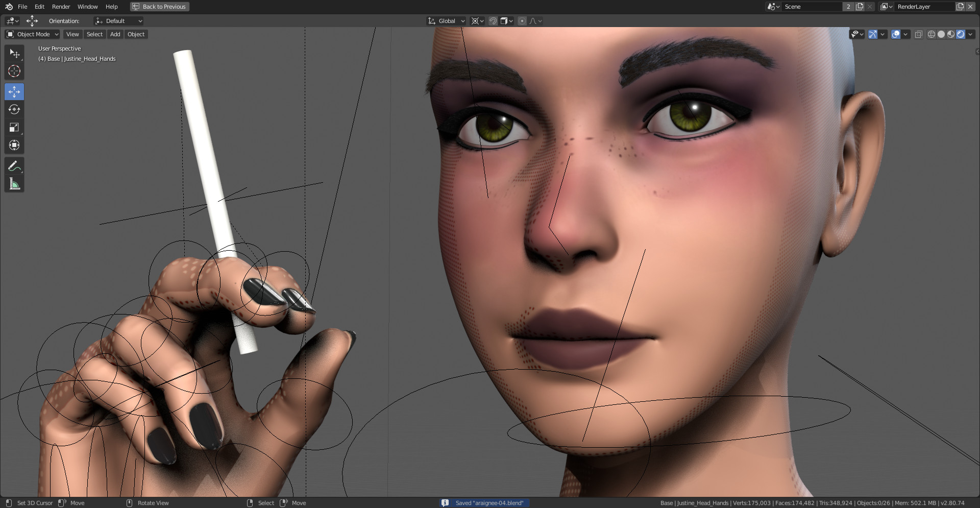
Task: Click the Saved "araignee-04.blend" message
Action: click(489, 503)
